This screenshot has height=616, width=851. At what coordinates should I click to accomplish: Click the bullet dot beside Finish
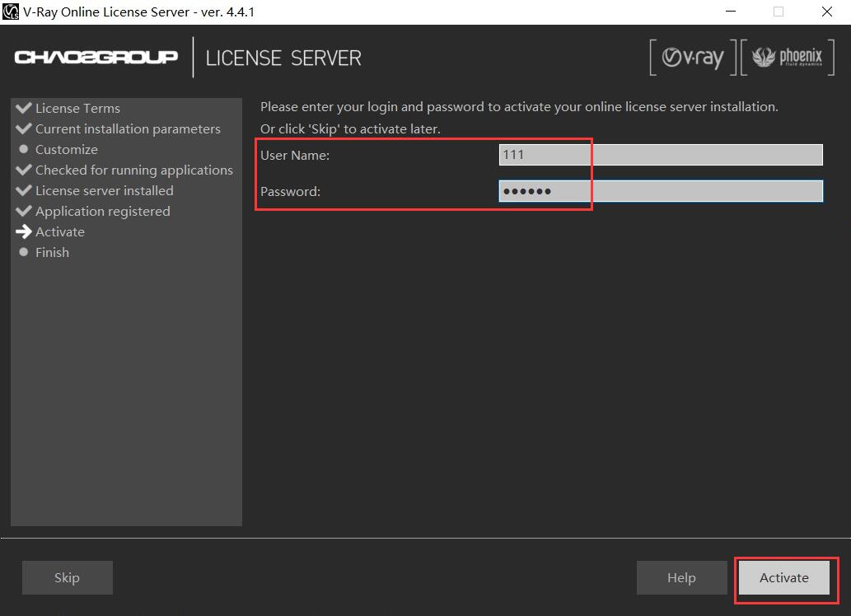(24, 252)
